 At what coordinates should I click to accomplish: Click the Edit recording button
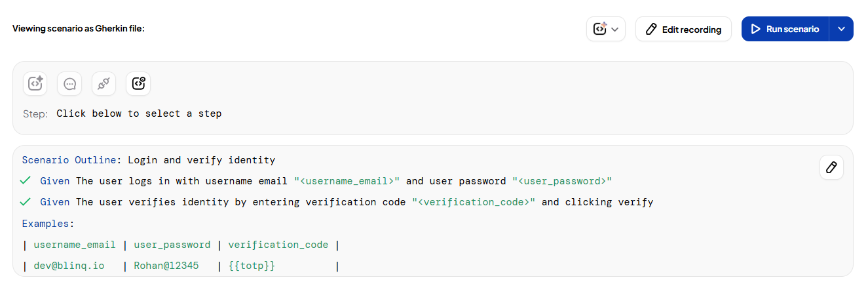[x=683, y=29]
